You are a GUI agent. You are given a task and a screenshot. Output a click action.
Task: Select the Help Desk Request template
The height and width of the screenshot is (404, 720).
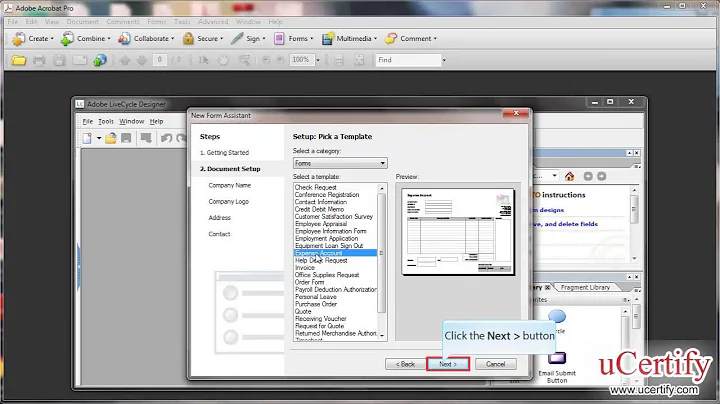321,260
